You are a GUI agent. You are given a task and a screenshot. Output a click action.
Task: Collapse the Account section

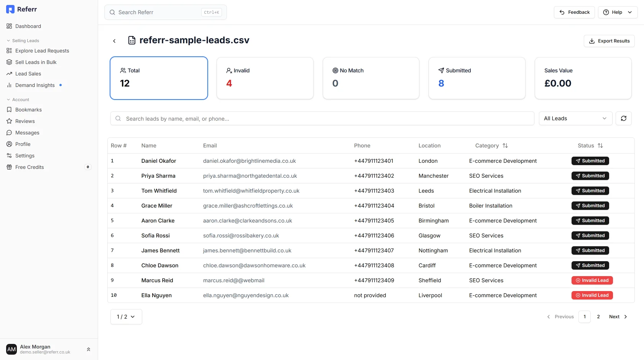coord(18,100)
